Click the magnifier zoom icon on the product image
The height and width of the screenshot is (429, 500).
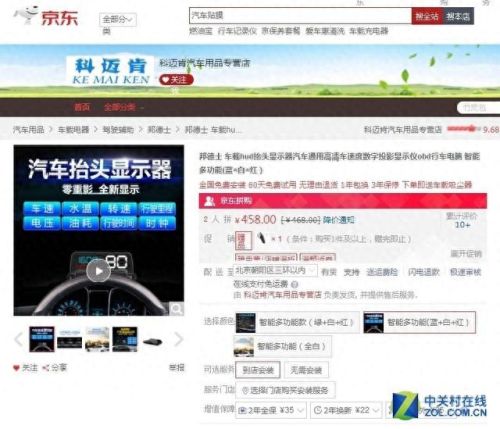pyautogui.click(x=176, y=309)
